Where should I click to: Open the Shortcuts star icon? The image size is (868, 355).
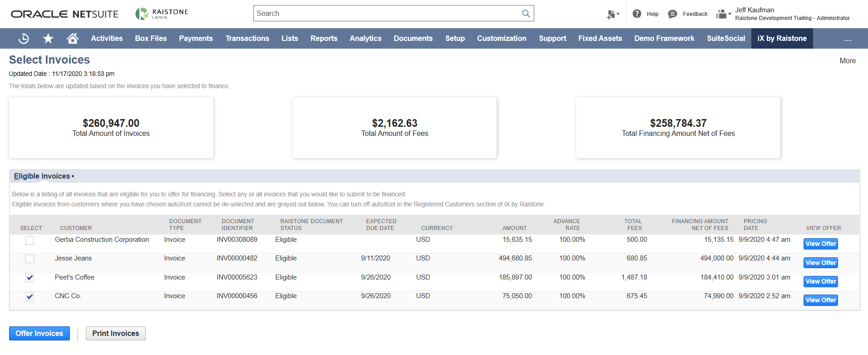(48, 39)
